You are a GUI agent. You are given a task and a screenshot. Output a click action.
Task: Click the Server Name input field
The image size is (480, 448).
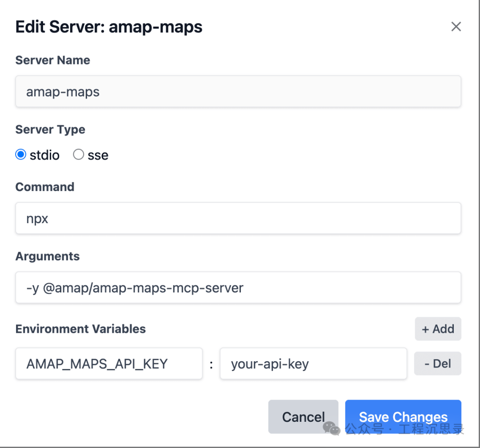238,92
